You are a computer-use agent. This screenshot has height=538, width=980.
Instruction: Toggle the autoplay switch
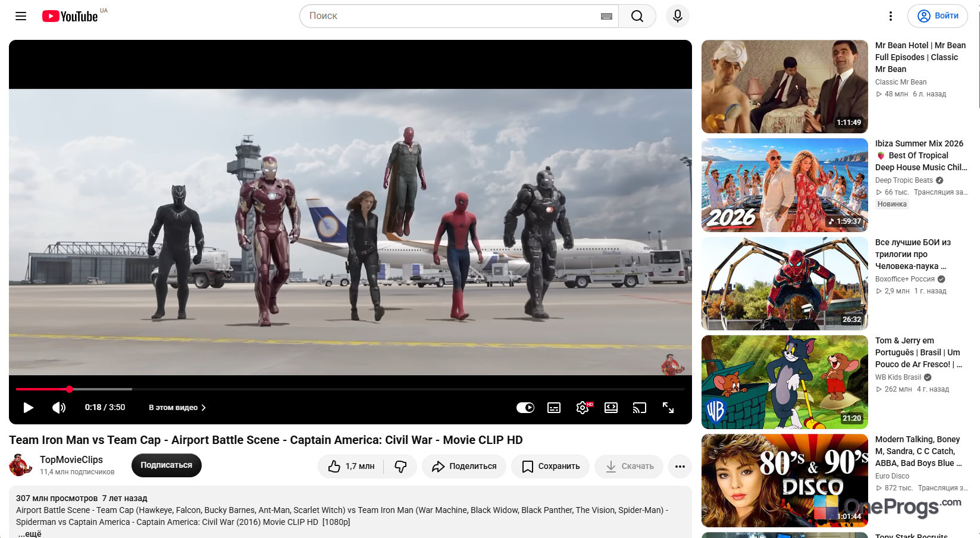point(525,408)
